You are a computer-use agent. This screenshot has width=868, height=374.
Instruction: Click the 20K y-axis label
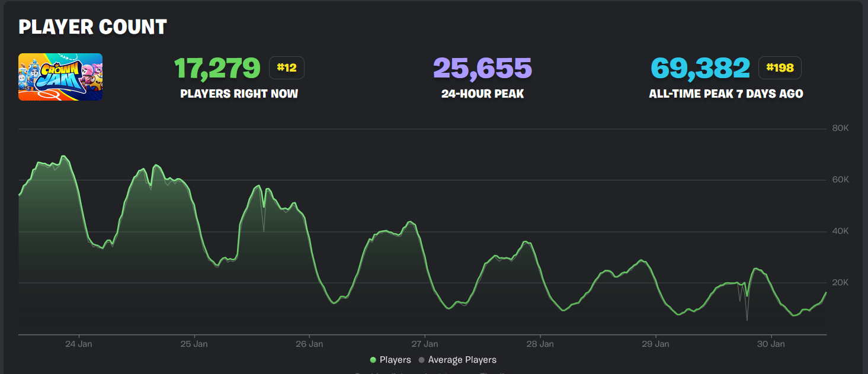pyautogui.click(x=840, y=283)
